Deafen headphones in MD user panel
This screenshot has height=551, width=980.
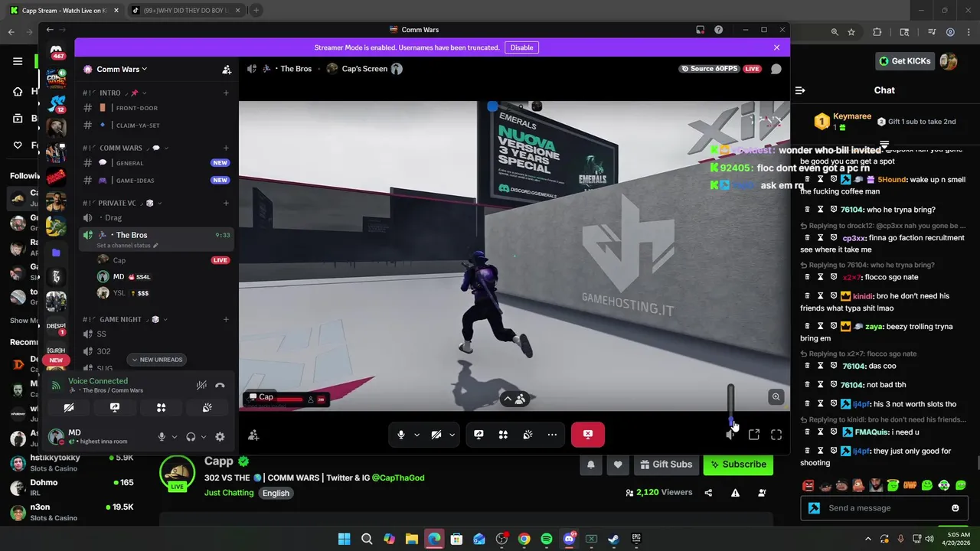191,437
